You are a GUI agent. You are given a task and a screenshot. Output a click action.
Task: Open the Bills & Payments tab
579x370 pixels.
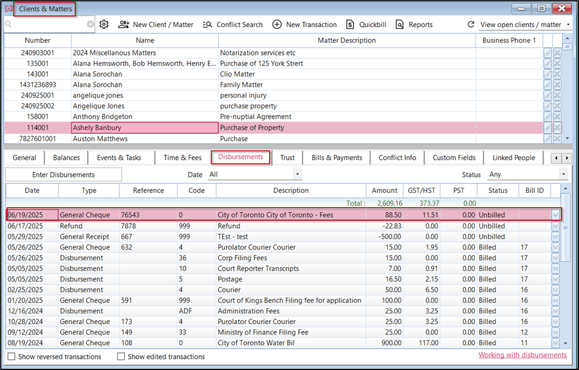pos(336,158)
